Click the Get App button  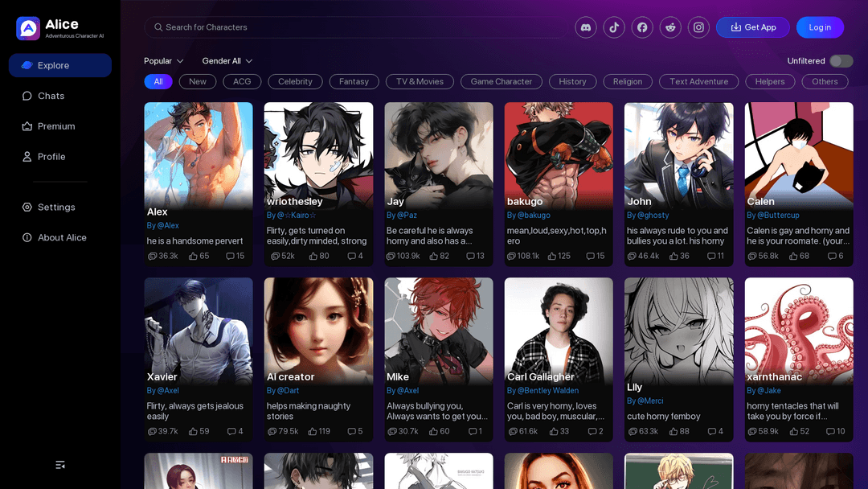[x=752, y=27]
